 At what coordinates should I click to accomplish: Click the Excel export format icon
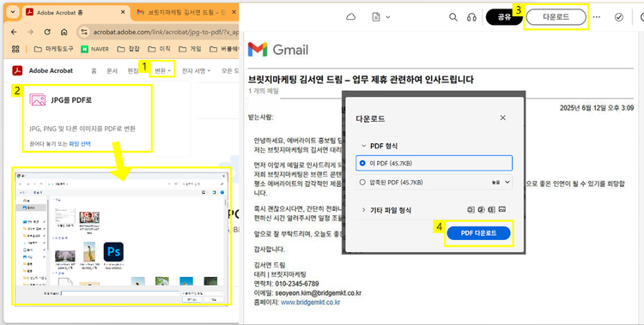[491, 210]
